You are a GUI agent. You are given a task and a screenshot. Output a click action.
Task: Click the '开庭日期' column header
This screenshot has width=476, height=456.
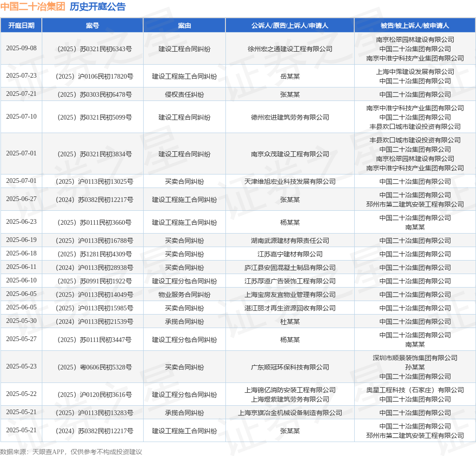pyautogui.click(x=21, y=26)
